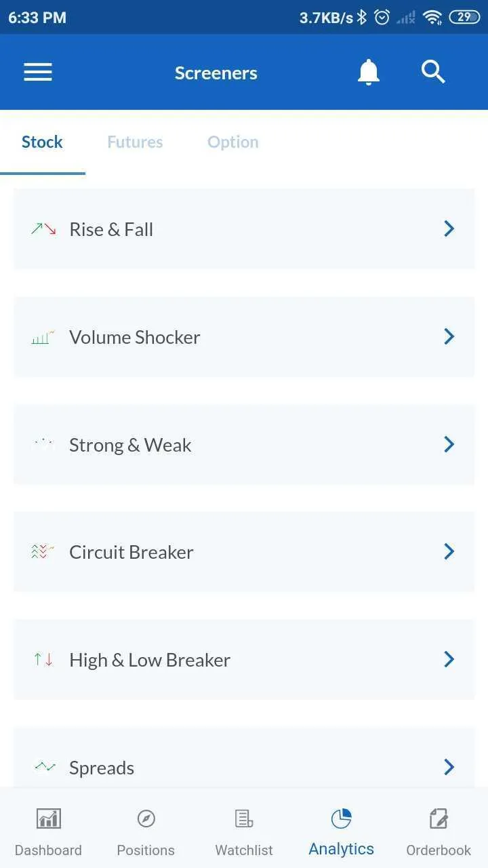Open search with the magnifier icon
This screenshot has height=868, width=488.
click(433, 71)
